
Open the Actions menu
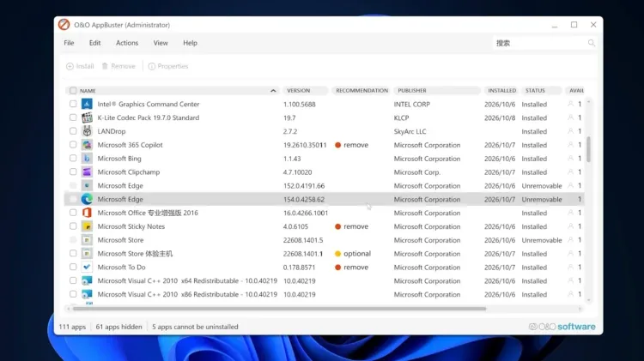coord(127,43)
